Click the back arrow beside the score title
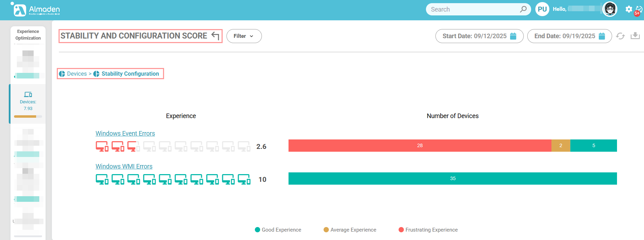Viewport: 644px width, 240px height. 215,36
